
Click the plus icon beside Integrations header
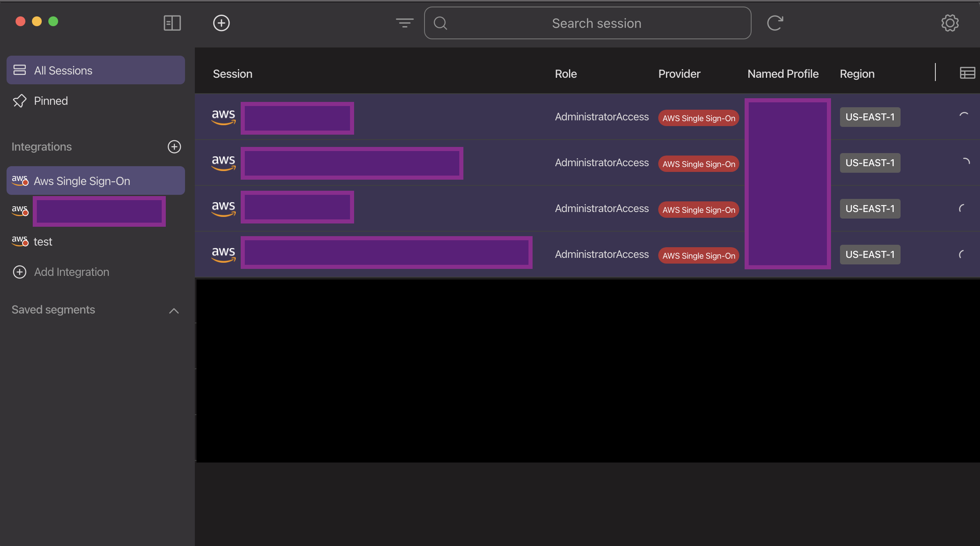point(174,147)
